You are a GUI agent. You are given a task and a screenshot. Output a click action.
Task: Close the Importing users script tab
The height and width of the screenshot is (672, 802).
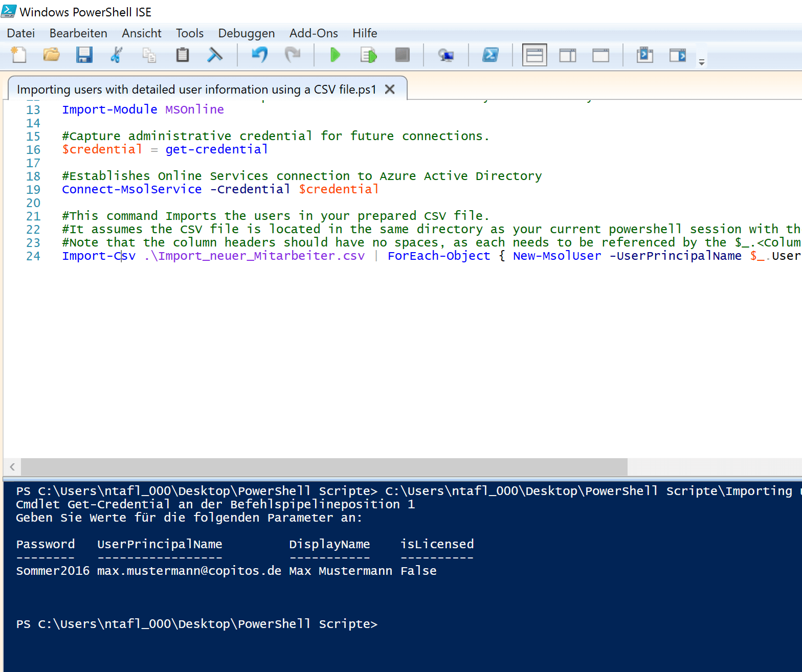390,89
